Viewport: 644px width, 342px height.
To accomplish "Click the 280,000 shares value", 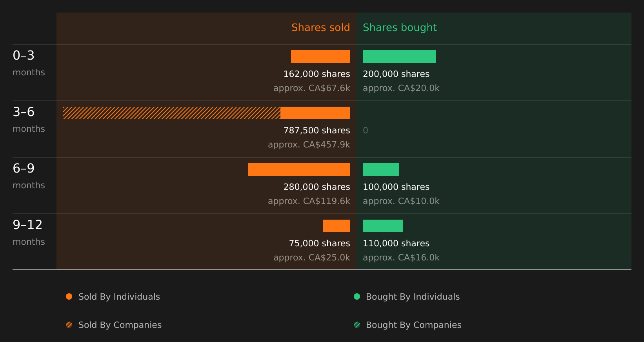I will coord(317,187).
